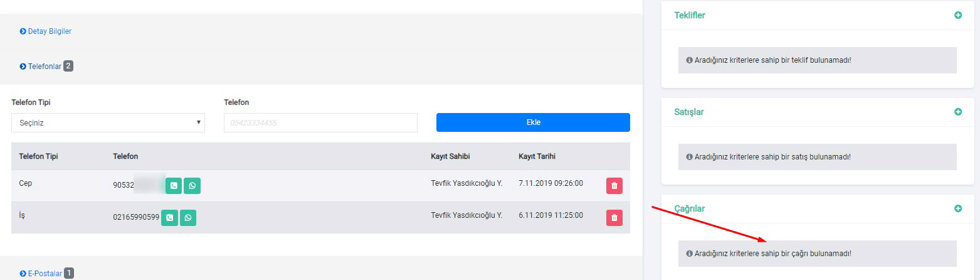Screen dimensions: 980x280
Task: Delete the İş phone record
Action: [x=614, y=218]
